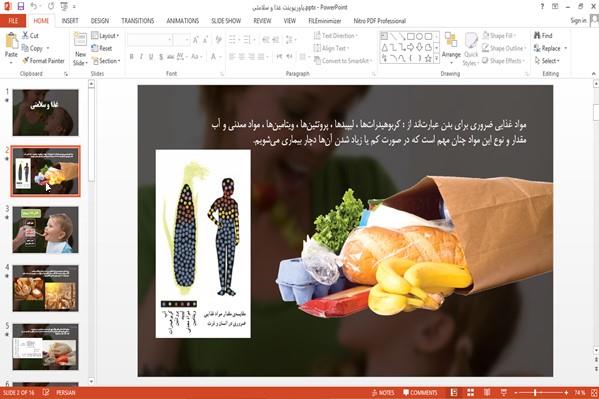
Task: Toggle Underline formatting
Action: (151, 57)
